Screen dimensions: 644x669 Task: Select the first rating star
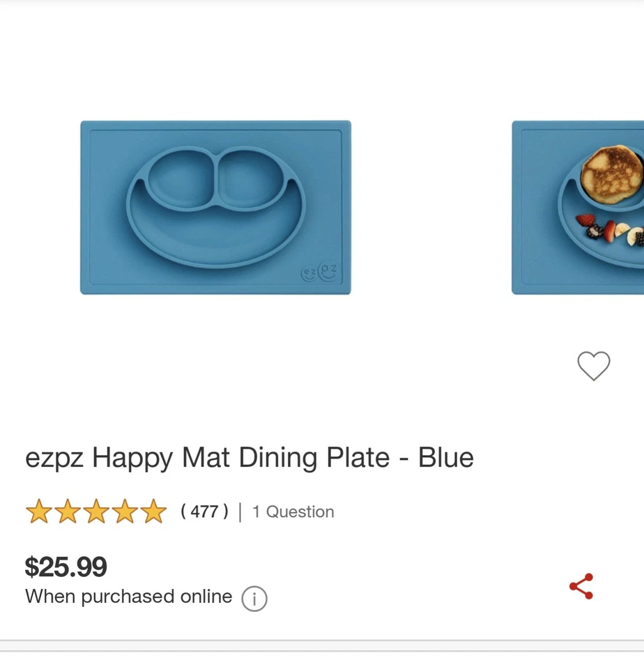40,512
